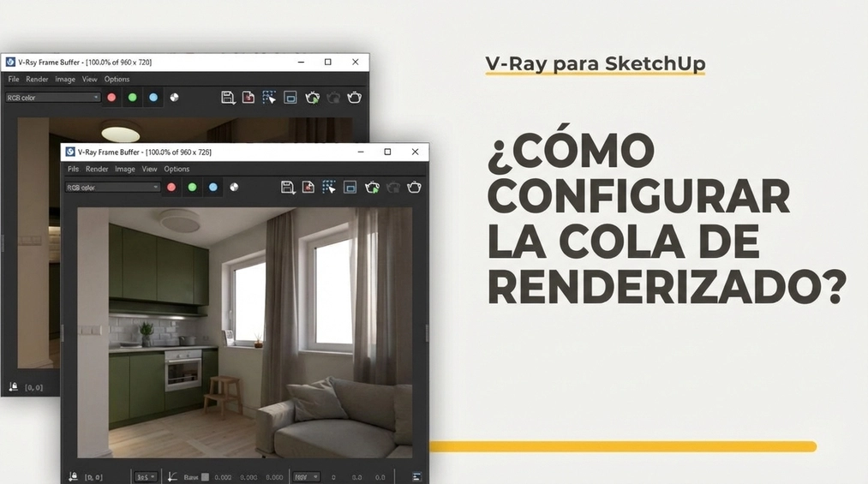Maximize the front Frame Buffer window
868x484 pixels.
pyautogui.click(x=387, y=152)
